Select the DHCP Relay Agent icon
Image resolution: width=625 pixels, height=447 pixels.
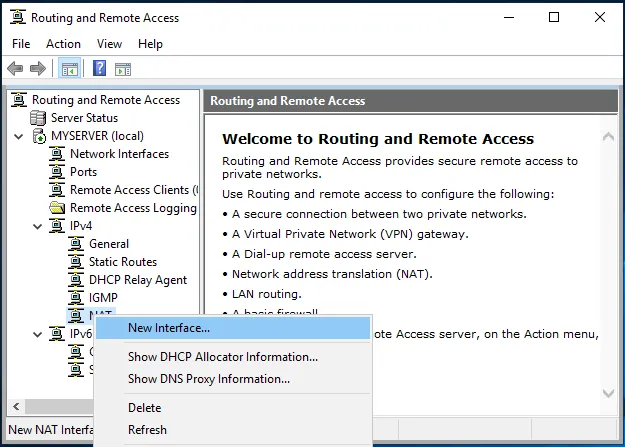76,280
